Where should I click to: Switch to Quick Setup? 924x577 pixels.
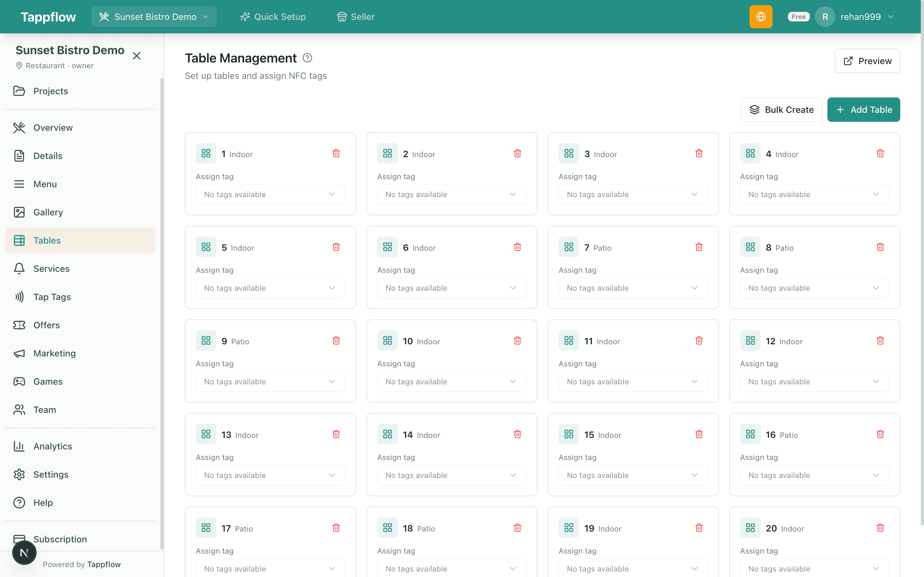[273, 16]
